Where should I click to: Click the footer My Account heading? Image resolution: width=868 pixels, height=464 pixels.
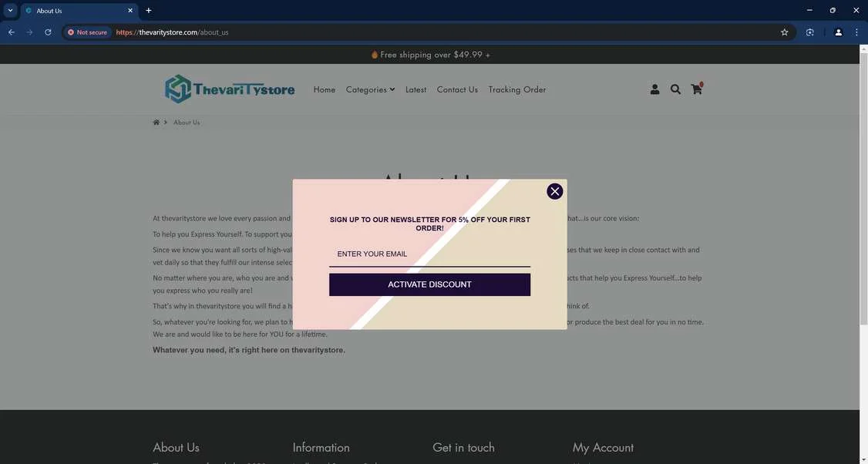pyautogui.click(x=603, y=447)
